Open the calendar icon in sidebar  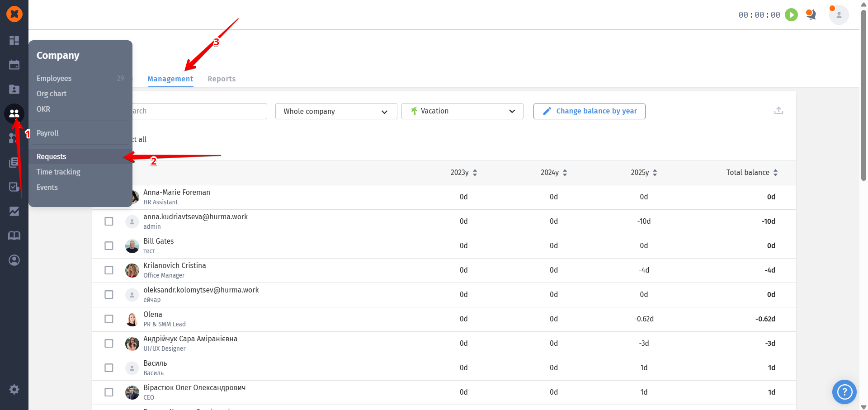14,65
